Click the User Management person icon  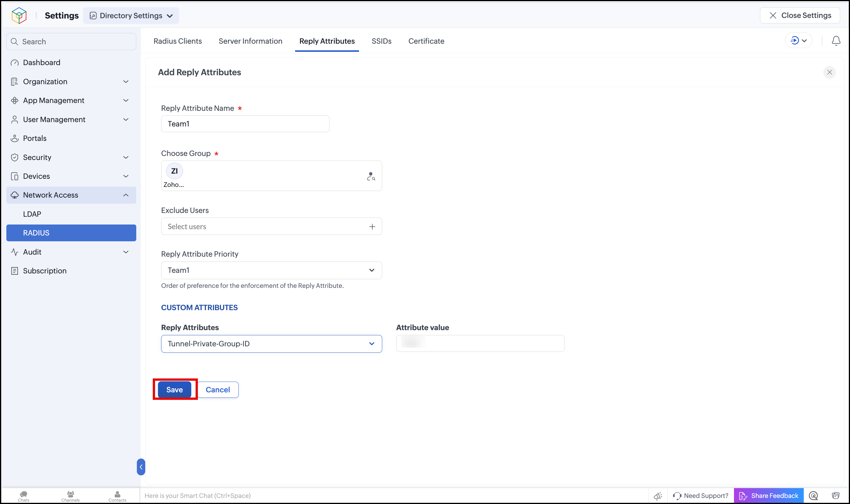pos(14,119)
